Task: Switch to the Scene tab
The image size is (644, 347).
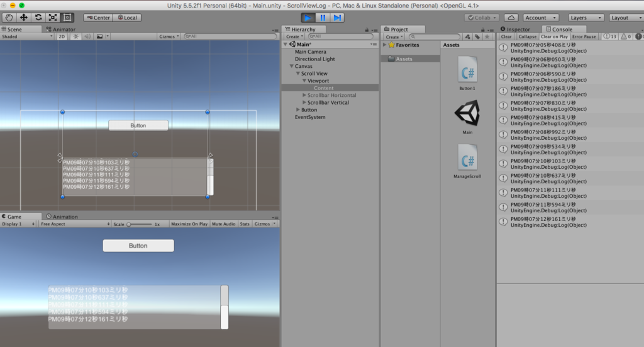Action: point(21,29)
